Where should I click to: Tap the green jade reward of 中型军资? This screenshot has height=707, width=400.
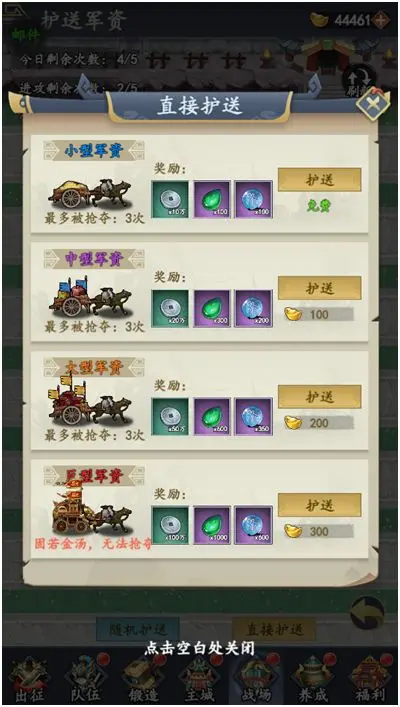pyautogui.click(x=212, y=308)
